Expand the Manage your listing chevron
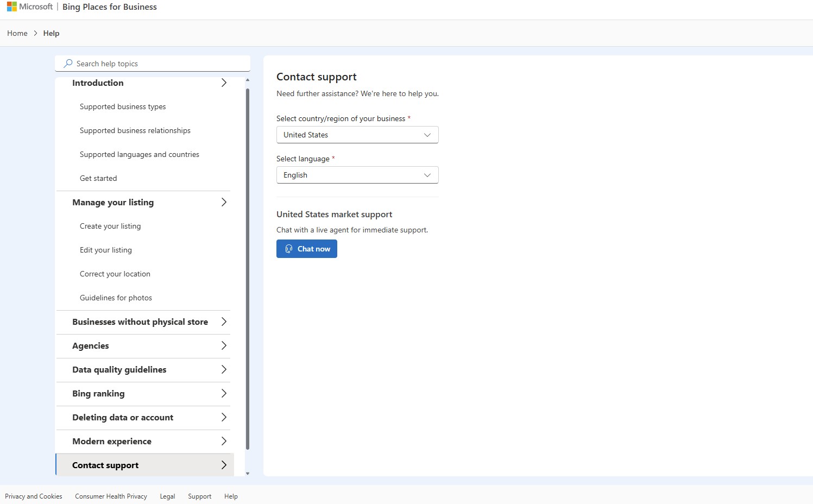Viewport: 813px width, 504px height. 224,202
